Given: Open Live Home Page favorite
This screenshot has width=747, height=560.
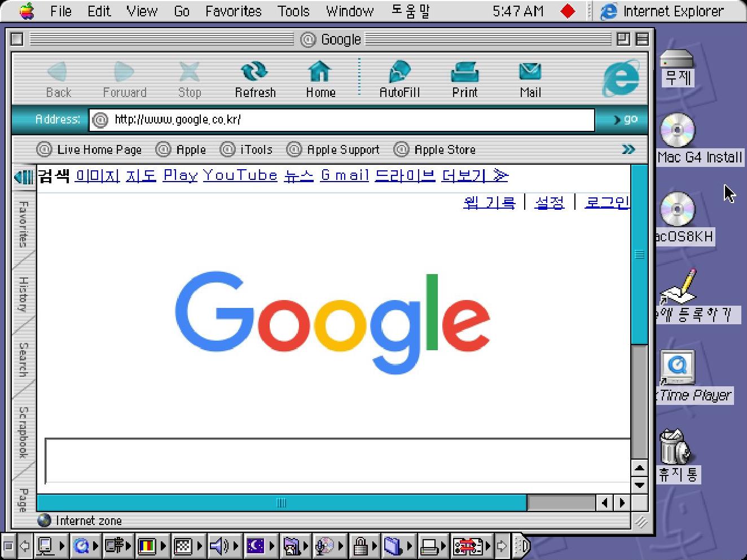Looking at the screenshot, I should 89,149.
